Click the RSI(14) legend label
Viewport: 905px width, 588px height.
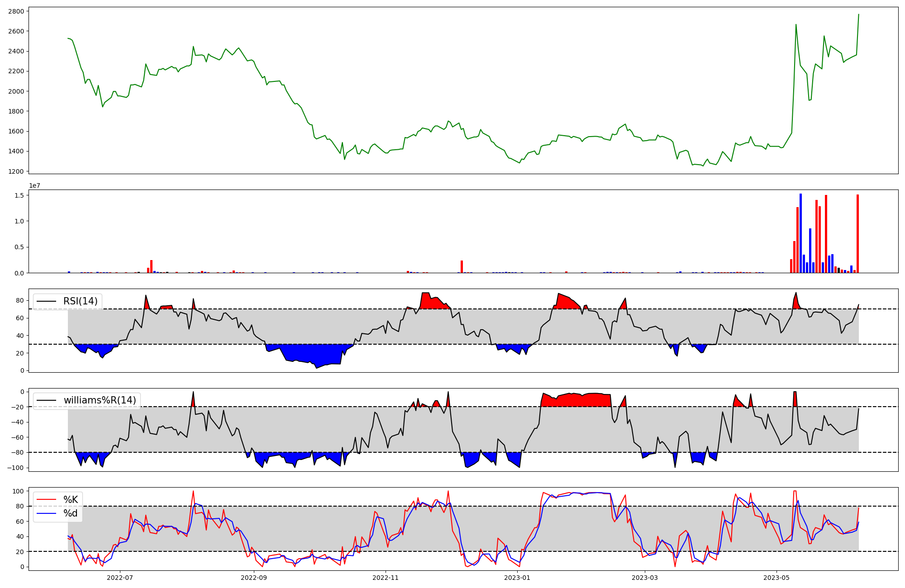(x=80, y=301)
